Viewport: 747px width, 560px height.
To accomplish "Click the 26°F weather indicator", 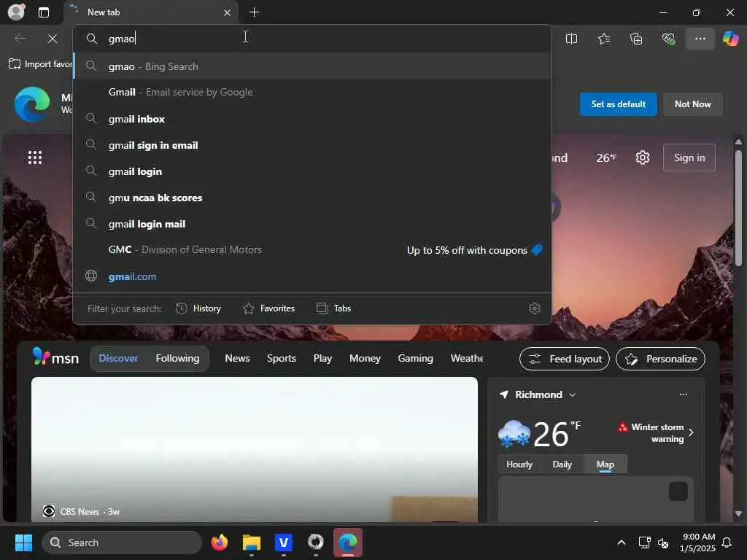I will coord(606,157).
